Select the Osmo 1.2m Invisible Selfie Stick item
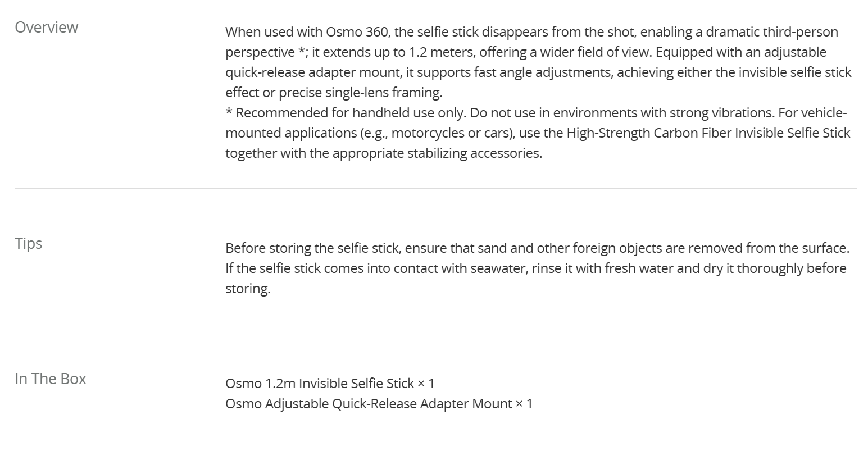Image resolution: width=868 pixels, height=460 pixels. pyautogui.click(x=330, y=384)
